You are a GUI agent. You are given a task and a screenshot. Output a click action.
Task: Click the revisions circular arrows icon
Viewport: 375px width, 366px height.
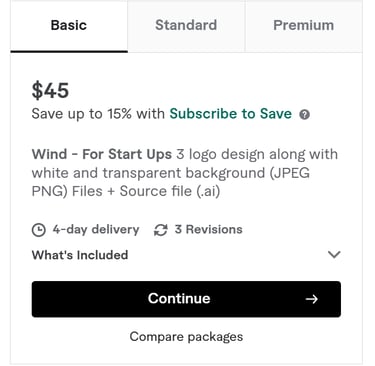(x=160, y=230)
